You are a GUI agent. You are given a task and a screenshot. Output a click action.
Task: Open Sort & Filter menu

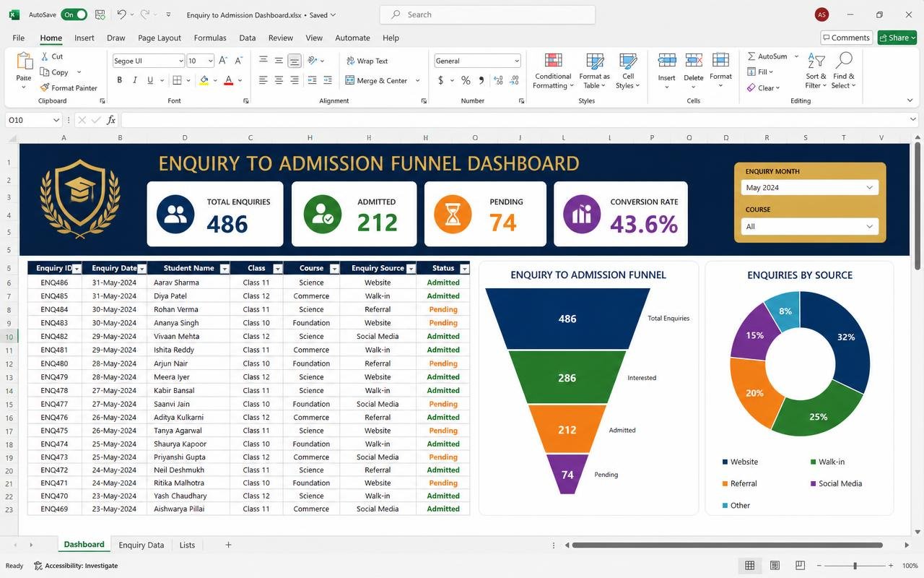(x=816, y=71)
